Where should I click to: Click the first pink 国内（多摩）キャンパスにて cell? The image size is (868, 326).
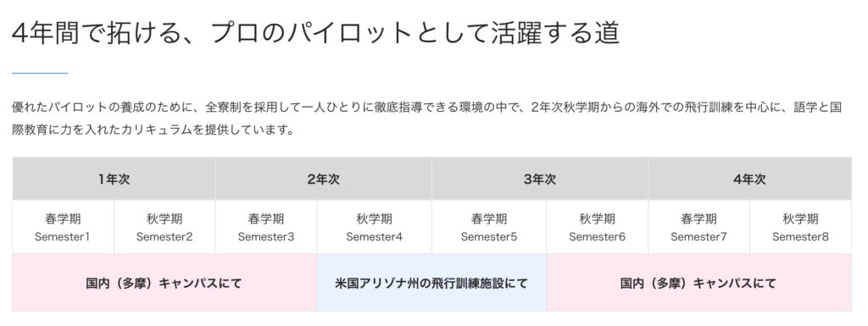[x=164, y=283]
